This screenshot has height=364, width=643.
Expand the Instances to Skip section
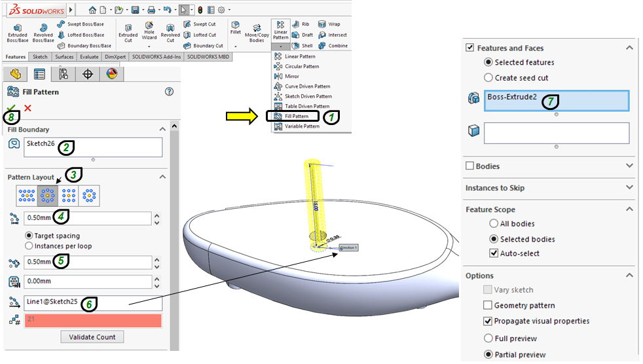point(629,188)
